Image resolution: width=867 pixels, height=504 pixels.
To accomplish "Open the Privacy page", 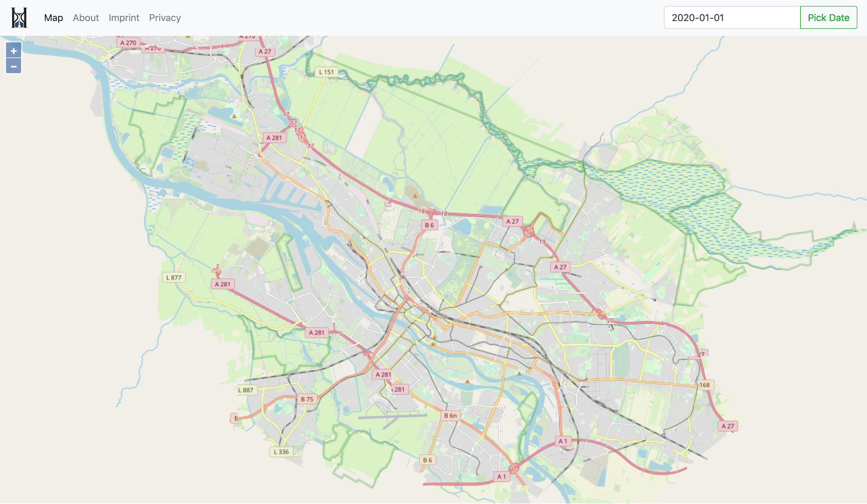I will pos(165,18).
